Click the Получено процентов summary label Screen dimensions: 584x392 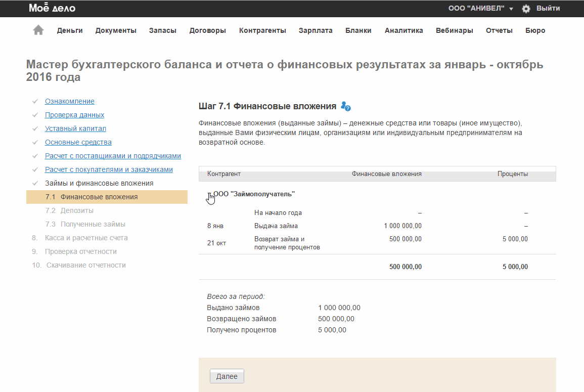[x=241, y=330]
